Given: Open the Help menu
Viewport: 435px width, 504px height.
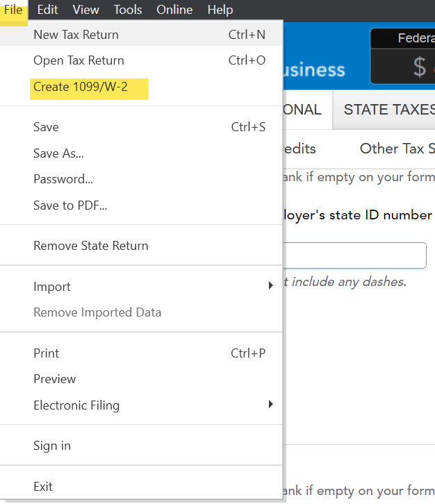Looking at the screenshot, I should (220, 10).
